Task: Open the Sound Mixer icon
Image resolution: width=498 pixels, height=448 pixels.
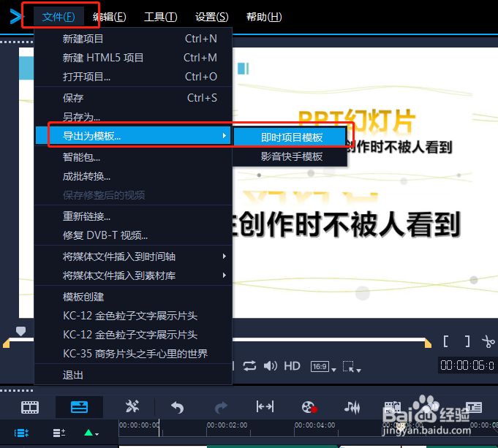Action: pos(352,407)
